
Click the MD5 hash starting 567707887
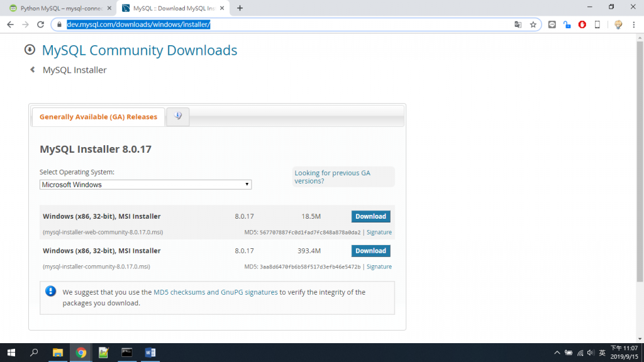coord(310,233)
